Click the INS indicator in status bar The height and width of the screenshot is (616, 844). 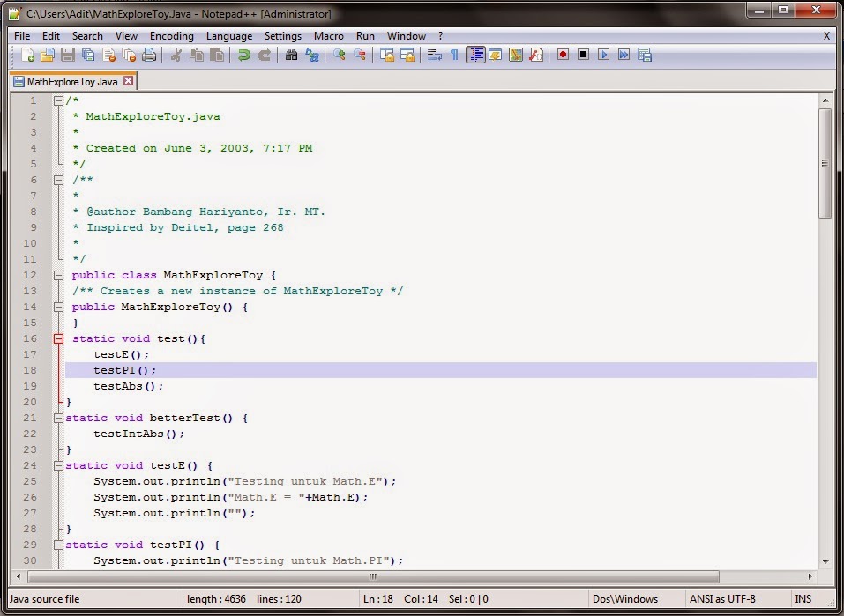pos(803,598)
